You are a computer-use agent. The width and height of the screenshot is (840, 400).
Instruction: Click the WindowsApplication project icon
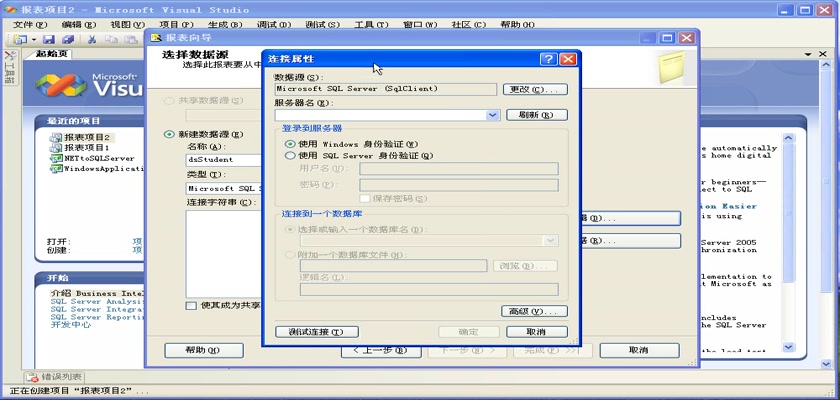click(56, 169)
